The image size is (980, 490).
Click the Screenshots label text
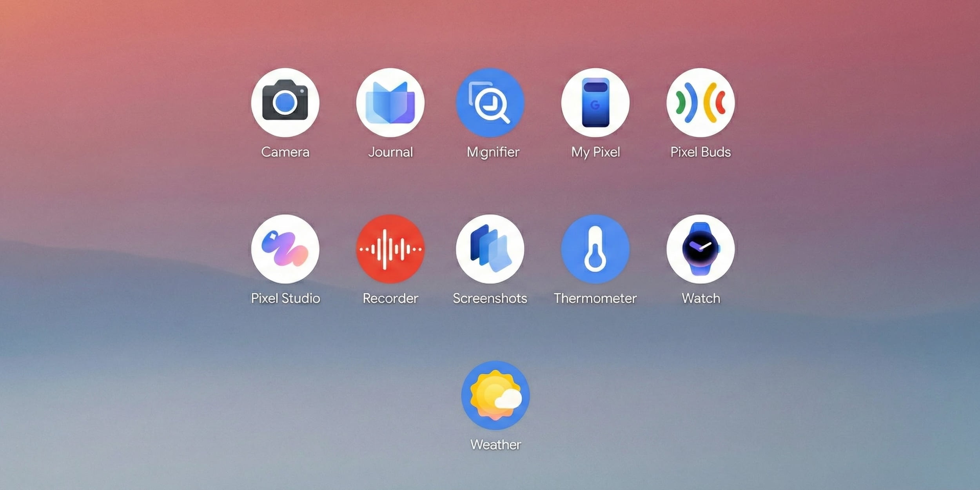(x=490, y=298)
